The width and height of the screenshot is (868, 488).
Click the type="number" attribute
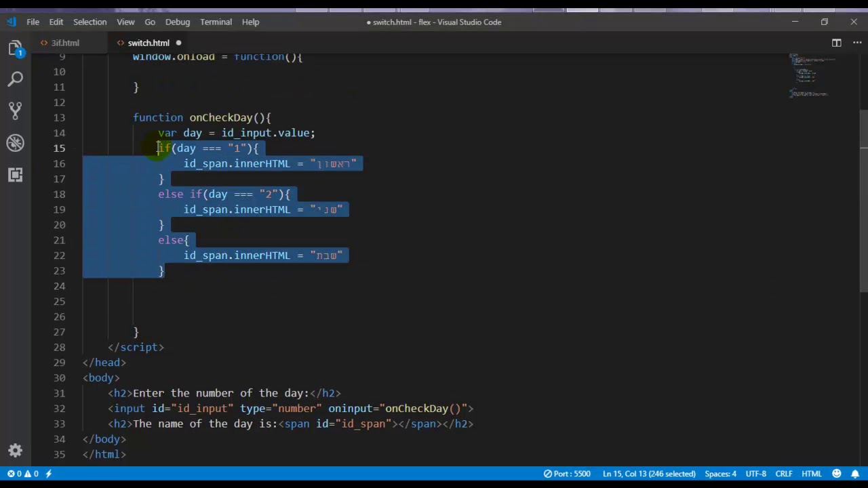281,409
